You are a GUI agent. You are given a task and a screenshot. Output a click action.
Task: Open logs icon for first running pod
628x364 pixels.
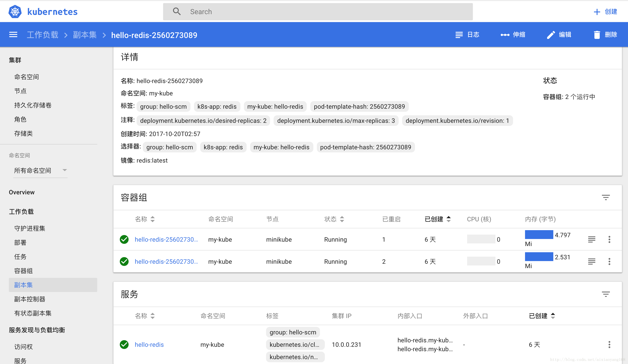(592, 239)
